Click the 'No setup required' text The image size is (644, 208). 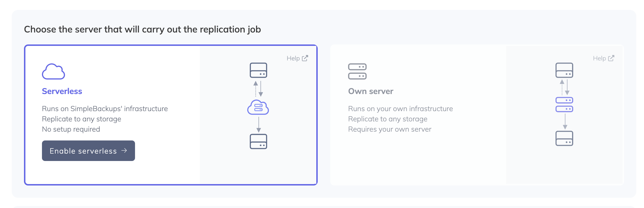[71, 129]
